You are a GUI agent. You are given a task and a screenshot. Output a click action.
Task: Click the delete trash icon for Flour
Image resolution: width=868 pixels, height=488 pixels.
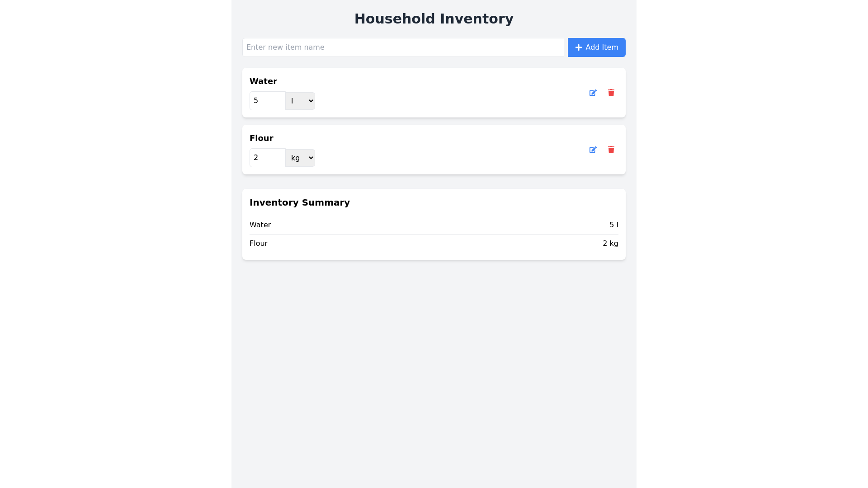pyautogui.click(x=611, y=150)
